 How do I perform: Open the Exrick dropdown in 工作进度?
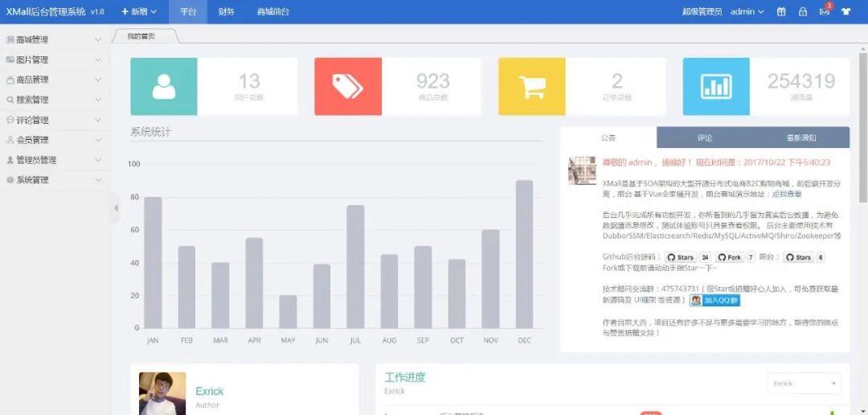point(804,384)
